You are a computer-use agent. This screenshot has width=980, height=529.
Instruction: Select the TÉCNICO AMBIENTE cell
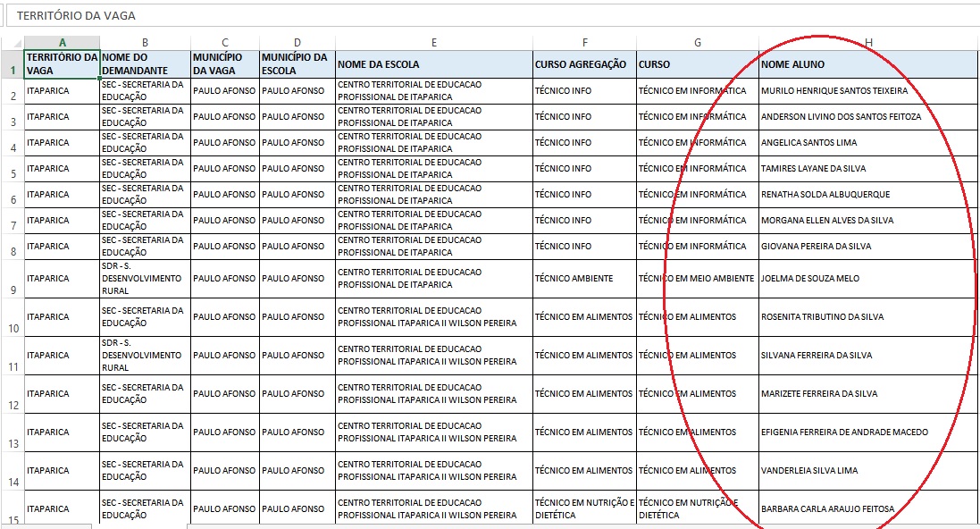point(583,279)
